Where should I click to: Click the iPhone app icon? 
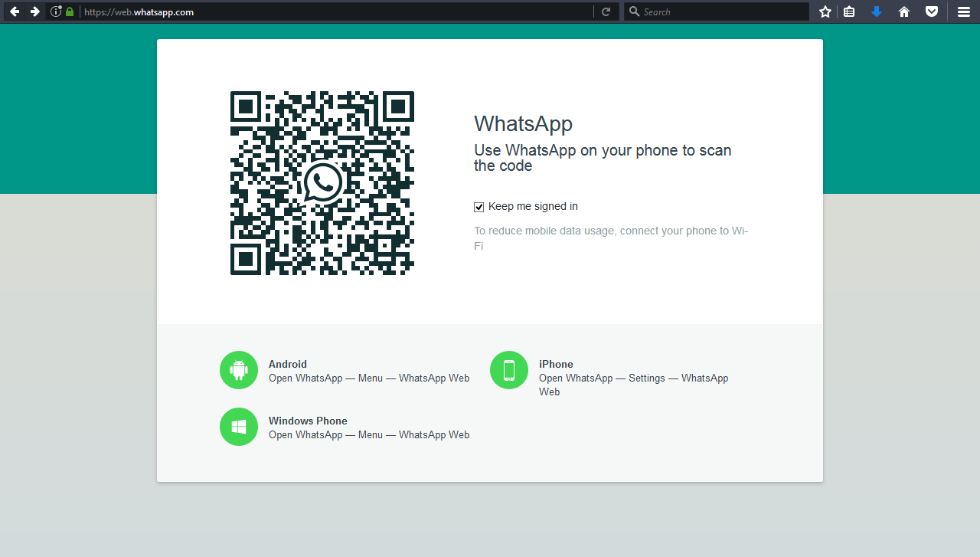click(508, 369)
